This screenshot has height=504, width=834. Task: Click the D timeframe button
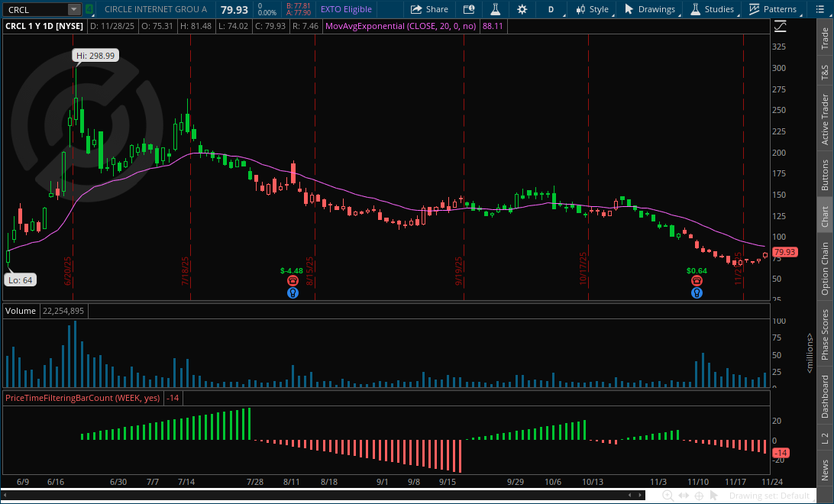[x=551, y=9]
